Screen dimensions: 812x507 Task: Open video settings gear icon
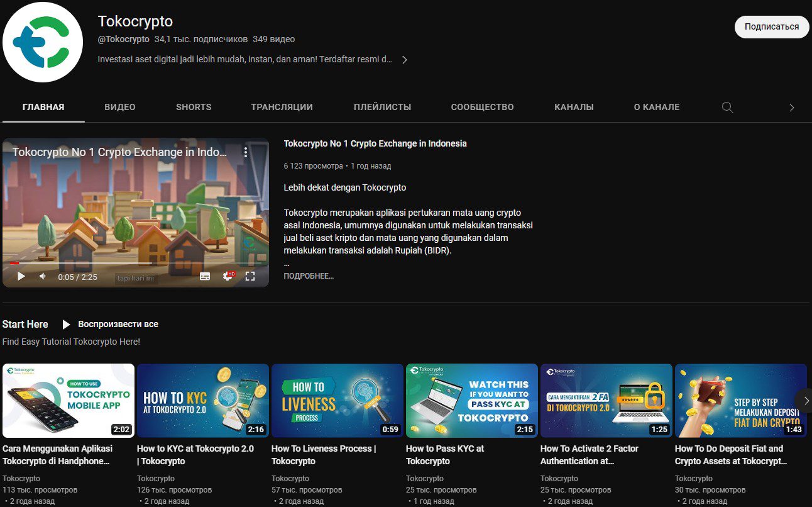click(x=229, y=276)
